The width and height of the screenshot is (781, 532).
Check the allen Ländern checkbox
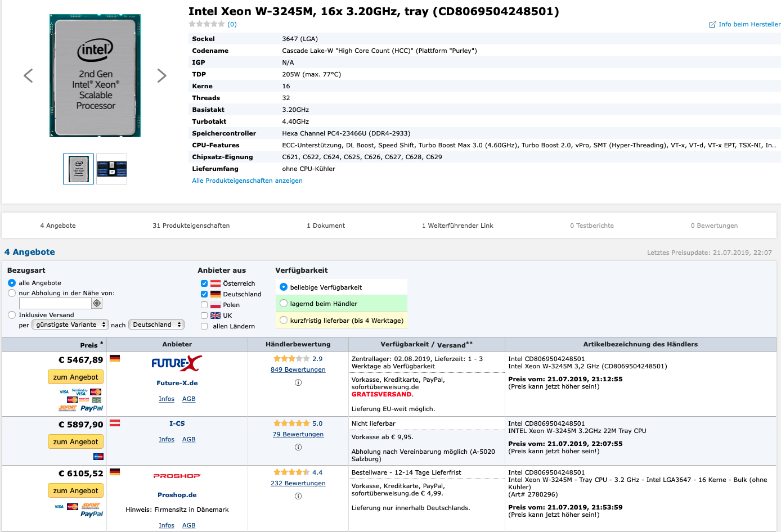coord(204,326)
